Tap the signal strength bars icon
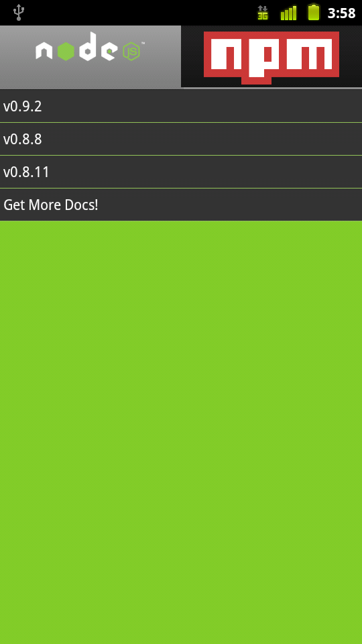 (288, 13)
